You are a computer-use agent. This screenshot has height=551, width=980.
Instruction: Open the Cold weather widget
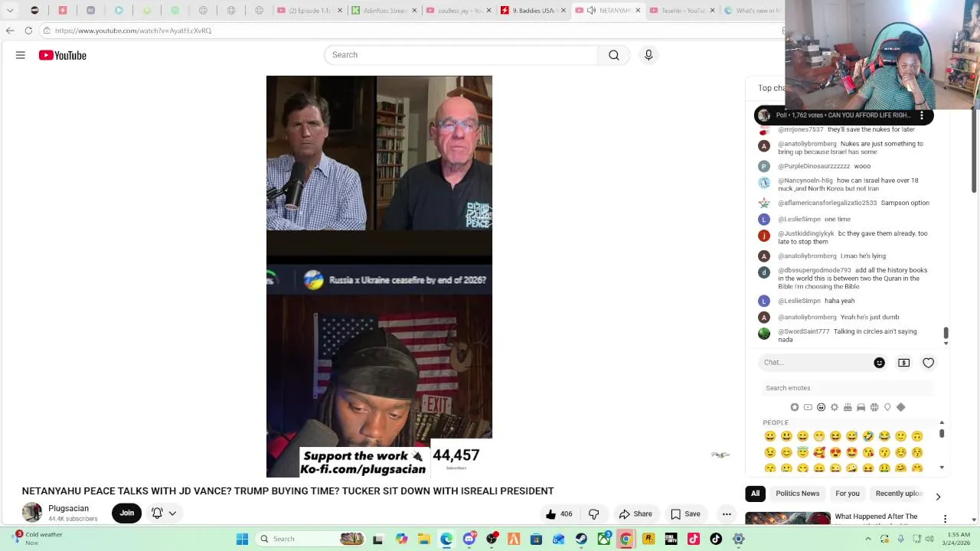coord(38,539)
